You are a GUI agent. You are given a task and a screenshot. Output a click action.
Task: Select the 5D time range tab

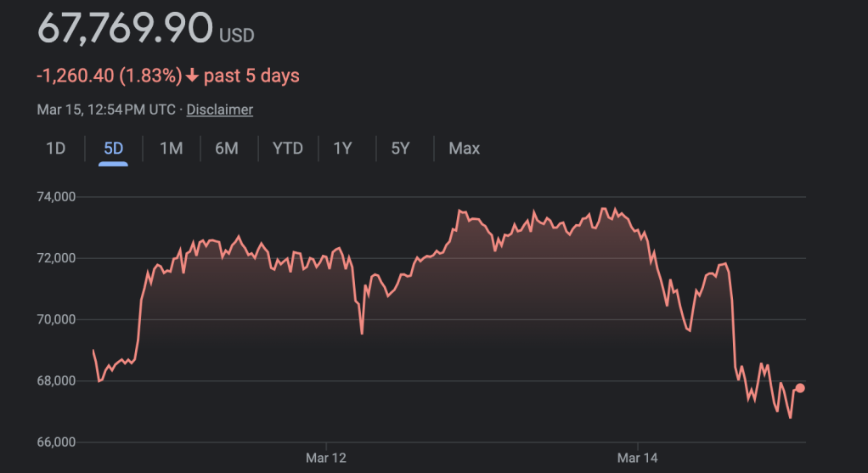tap(113, 149)
